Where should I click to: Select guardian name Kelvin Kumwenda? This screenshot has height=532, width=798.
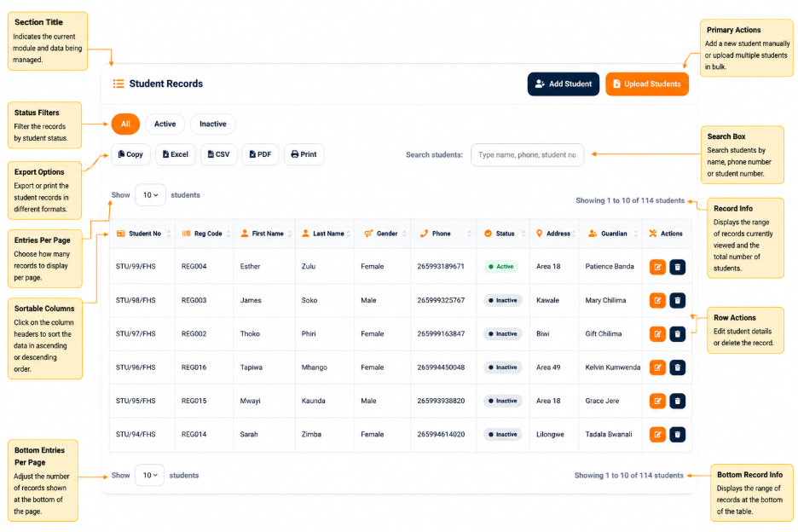613,367
